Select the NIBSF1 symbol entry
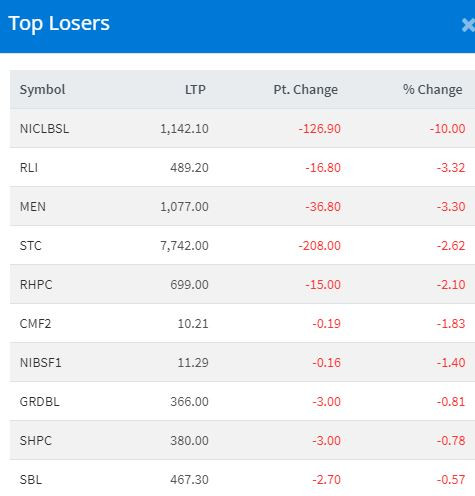The height and width of the screenshot is (496, 475). coord(41,363)
